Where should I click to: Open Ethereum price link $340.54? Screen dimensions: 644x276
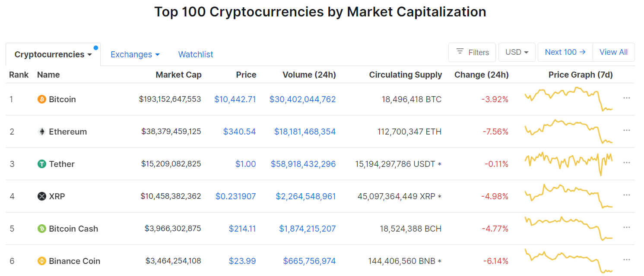tap(239, 132)
